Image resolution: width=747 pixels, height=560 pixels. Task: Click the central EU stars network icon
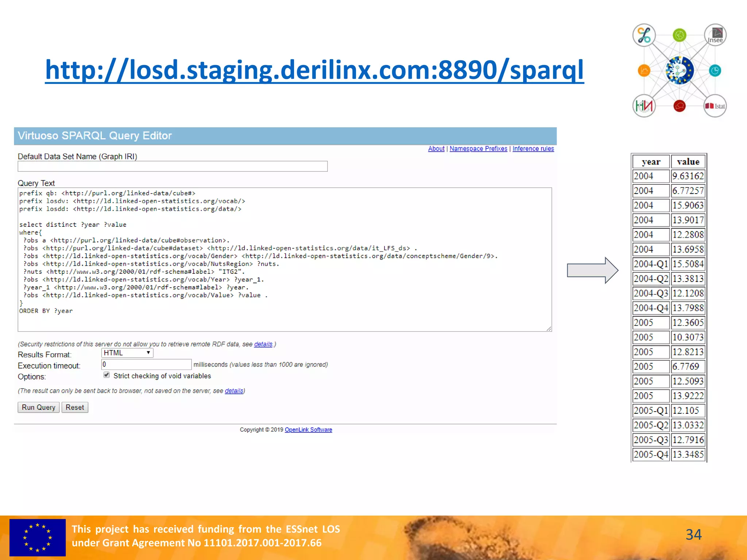coord(680,70)
